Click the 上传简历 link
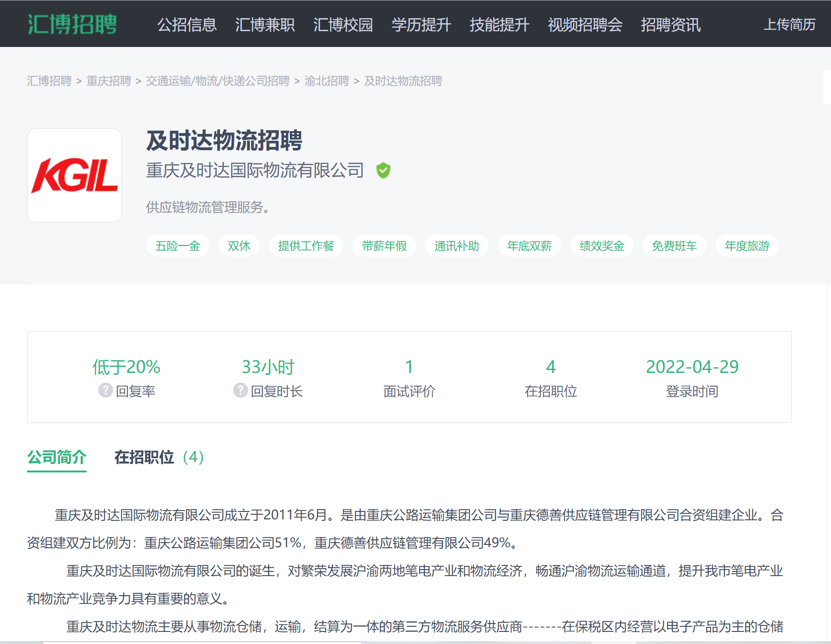The width and height of the screenshot is (831, 644). [x=790, y=24]
